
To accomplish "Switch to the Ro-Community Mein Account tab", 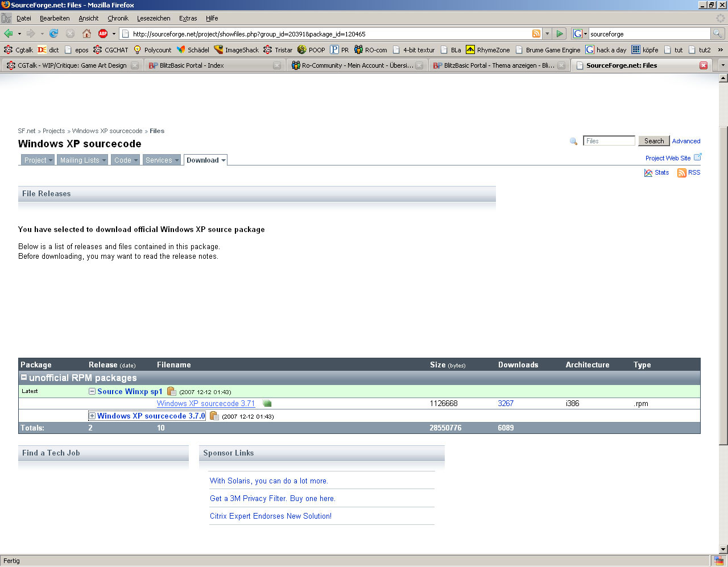I will (356, 65).
